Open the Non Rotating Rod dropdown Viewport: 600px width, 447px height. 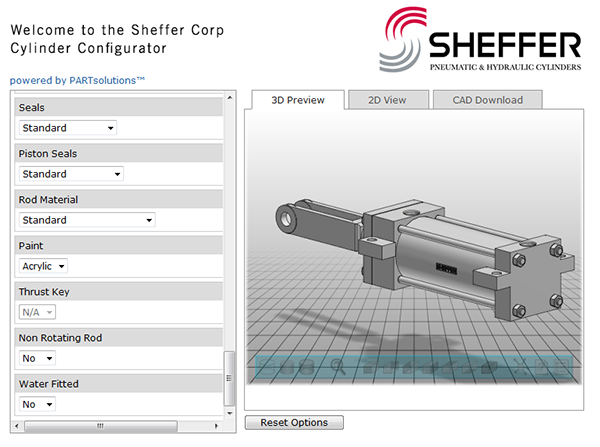[x=37, y=358]
